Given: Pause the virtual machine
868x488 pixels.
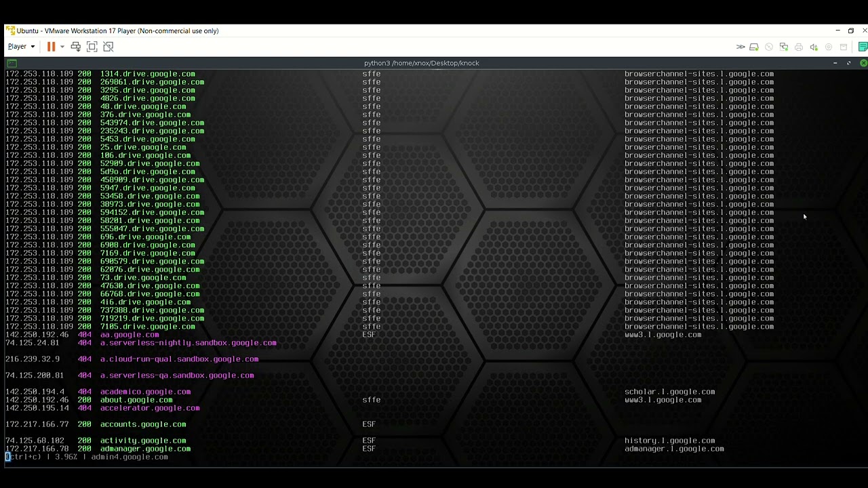Looking at the screenshot, I should (x=51, y=47).
